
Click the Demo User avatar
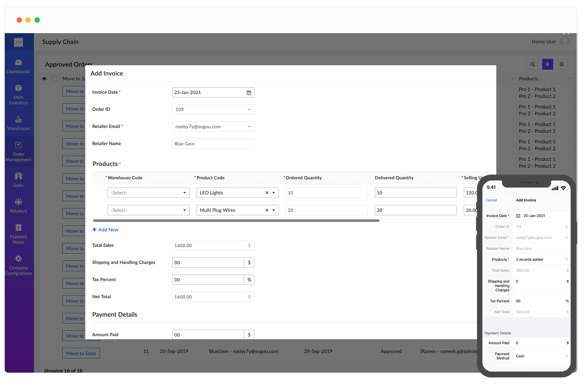click(x=564, y=41)
